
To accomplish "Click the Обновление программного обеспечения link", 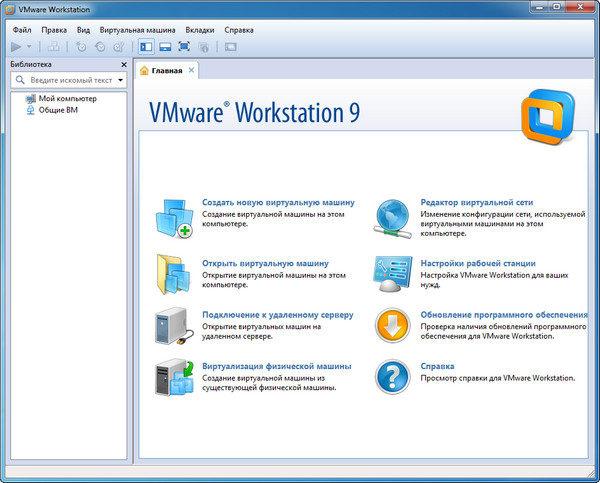I will tap(504, 315).
